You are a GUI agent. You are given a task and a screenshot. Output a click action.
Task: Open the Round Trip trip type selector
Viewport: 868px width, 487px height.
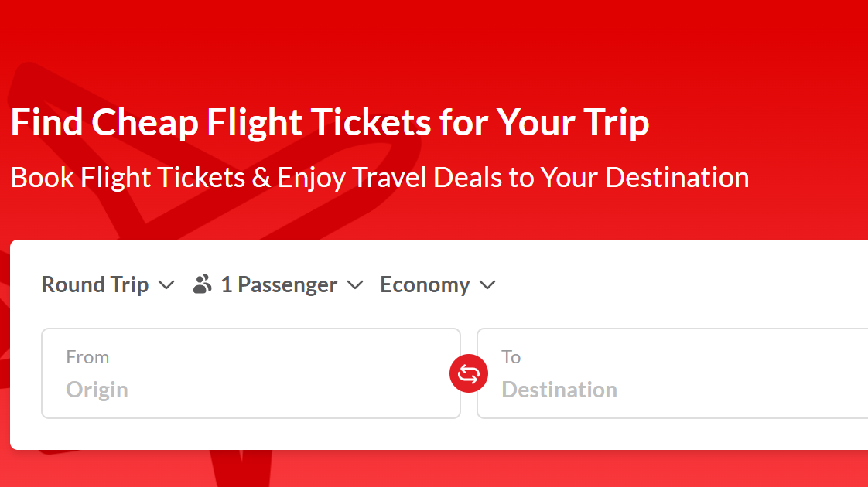pyautogui.click(x=95, y=284)
